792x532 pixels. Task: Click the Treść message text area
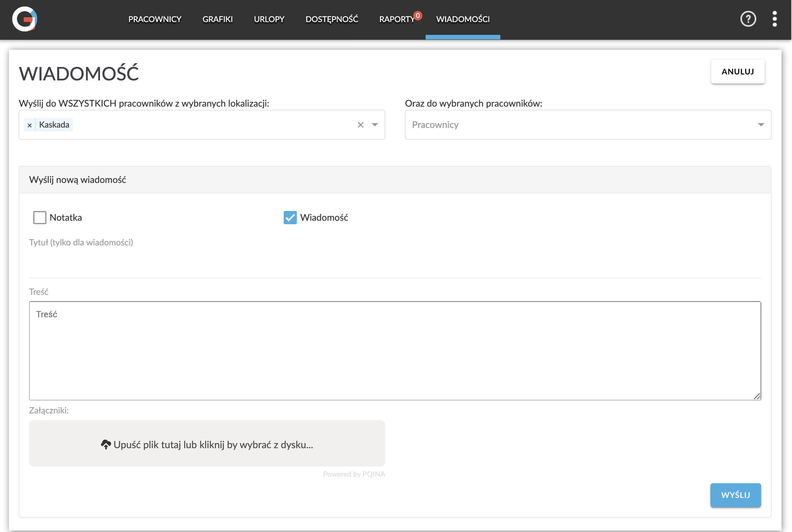[395, 351]
